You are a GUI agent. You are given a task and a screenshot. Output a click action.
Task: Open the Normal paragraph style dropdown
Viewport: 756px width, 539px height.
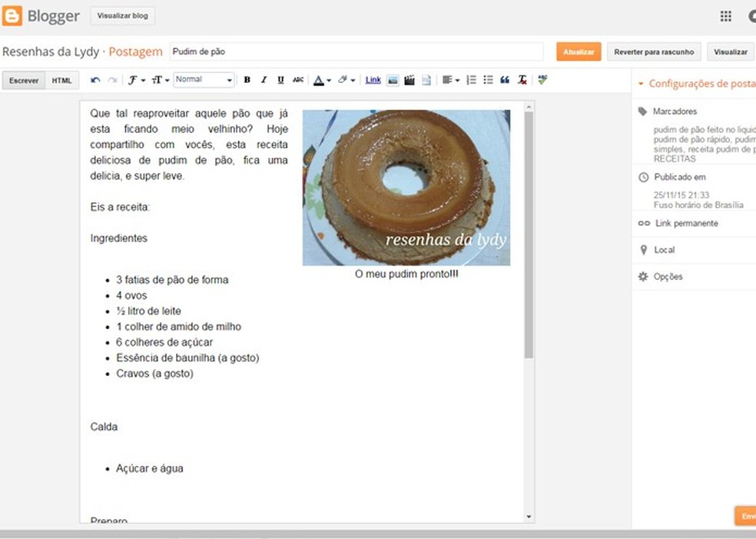click(x=204, y=80)
